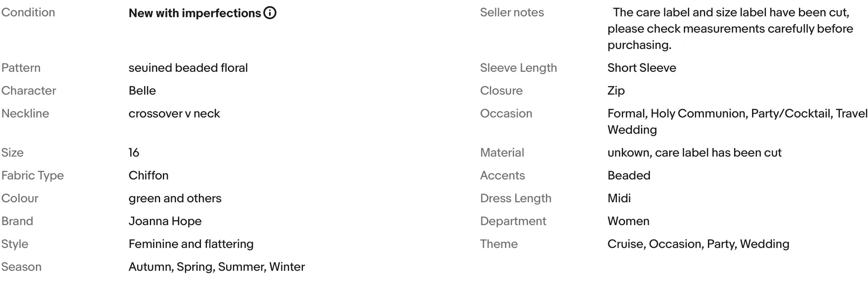Click the Joanna Hope brand value
The image size is (868, 283).
click(165, 221)
